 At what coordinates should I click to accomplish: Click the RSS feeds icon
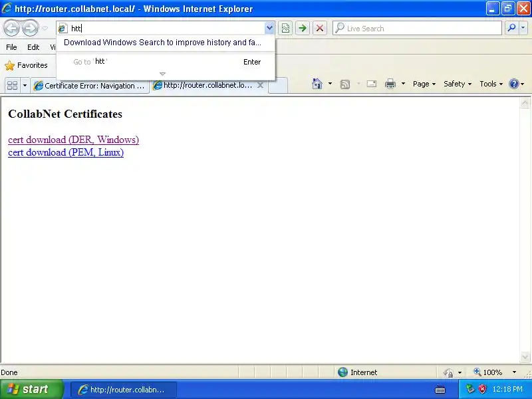pyautogui.click(x=345, y=84)
